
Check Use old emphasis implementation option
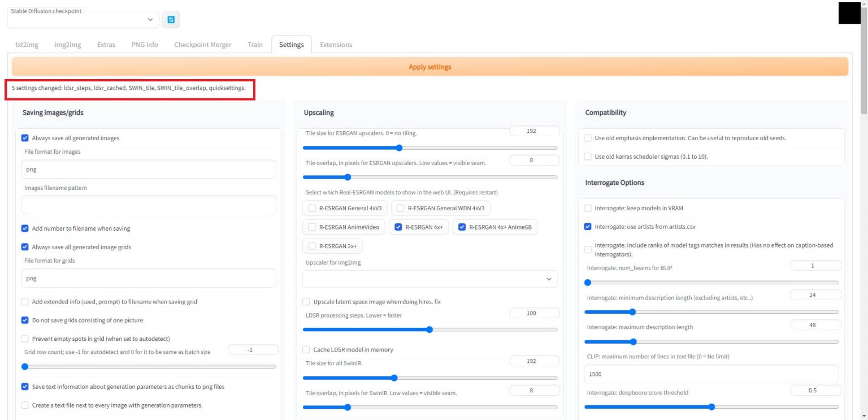tap(588, 138)
